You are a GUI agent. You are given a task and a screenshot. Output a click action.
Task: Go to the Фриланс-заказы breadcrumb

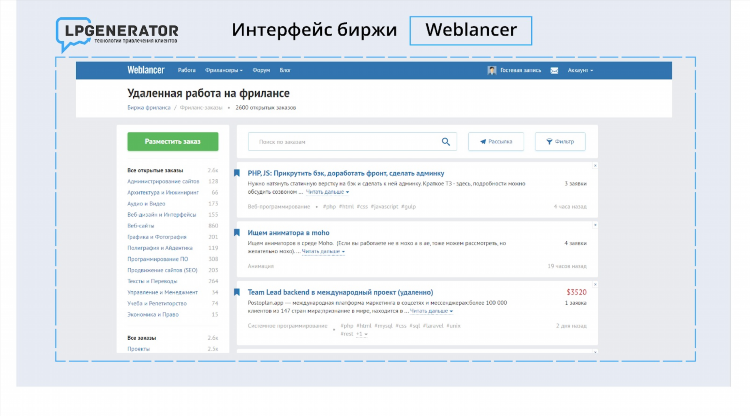[x=201, y=108]
